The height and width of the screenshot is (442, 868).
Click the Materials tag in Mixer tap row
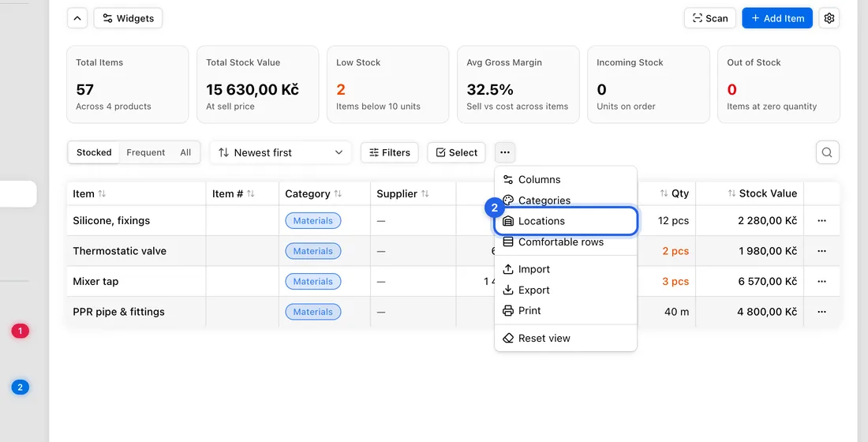pyautogui.click(x=313, y=281)
